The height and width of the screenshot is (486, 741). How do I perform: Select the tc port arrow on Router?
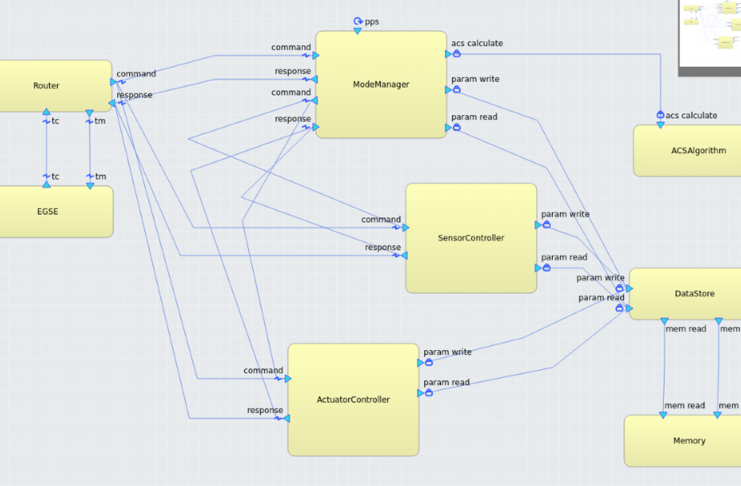46,113
